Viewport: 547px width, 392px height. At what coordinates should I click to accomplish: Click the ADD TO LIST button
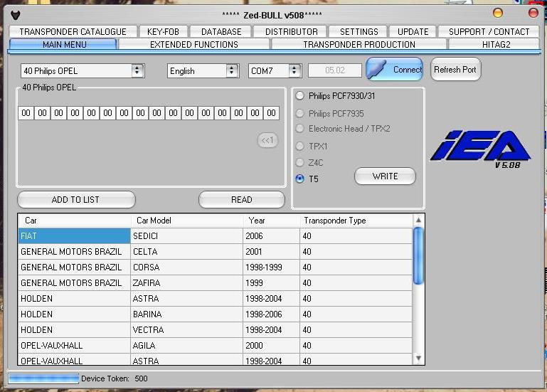[75, 199]
